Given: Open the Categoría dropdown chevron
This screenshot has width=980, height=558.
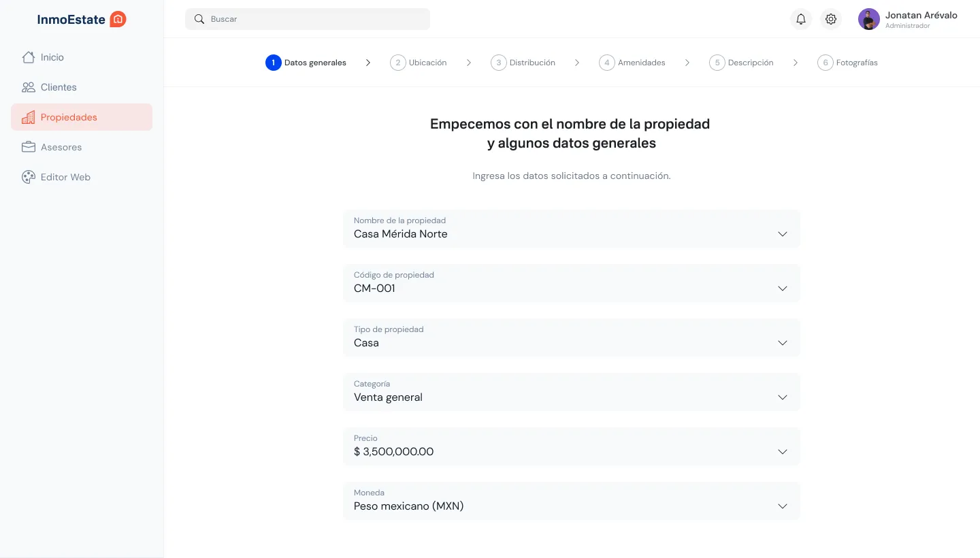Looking at the screenshot, I should click(x=782, y=397).
